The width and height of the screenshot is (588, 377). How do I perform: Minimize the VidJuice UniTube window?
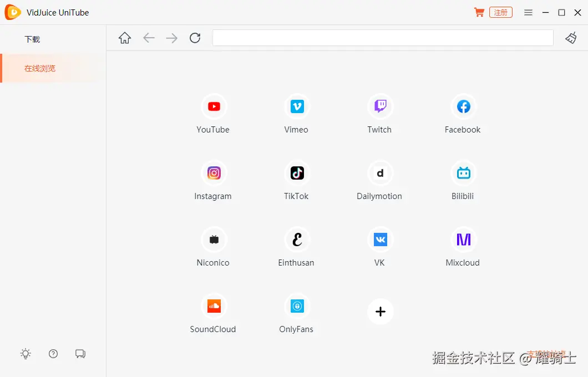[x=546, y=12]
